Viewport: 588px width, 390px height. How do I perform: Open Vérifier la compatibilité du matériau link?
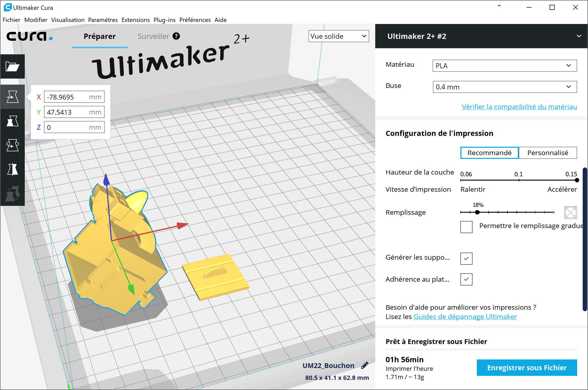[519, 107]
